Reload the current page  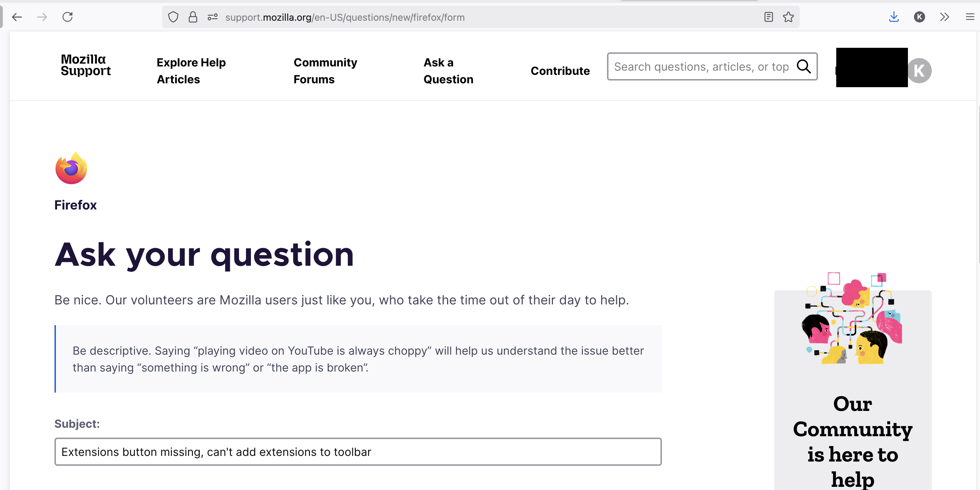point(67,17)
